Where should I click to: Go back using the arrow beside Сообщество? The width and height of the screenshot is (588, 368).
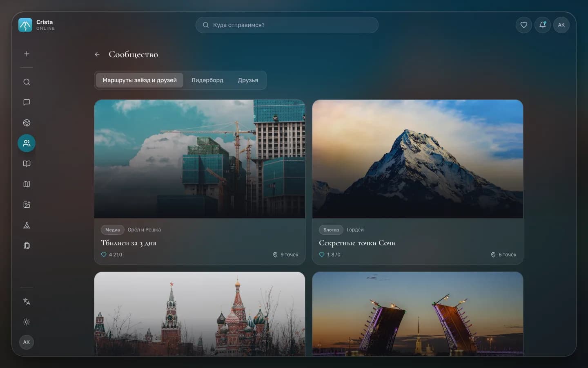click(97, 54)
